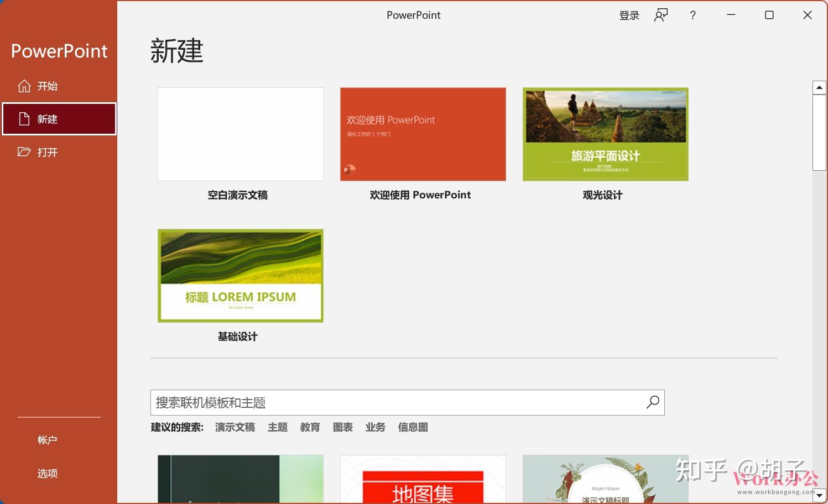Open the 帐户 account section

47,439
